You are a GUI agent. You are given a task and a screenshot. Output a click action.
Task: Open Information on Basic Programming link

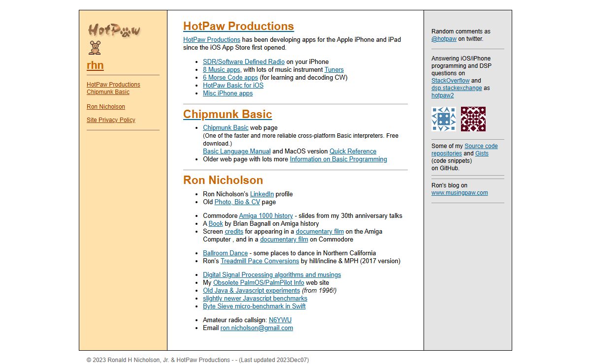coord(338,159)
